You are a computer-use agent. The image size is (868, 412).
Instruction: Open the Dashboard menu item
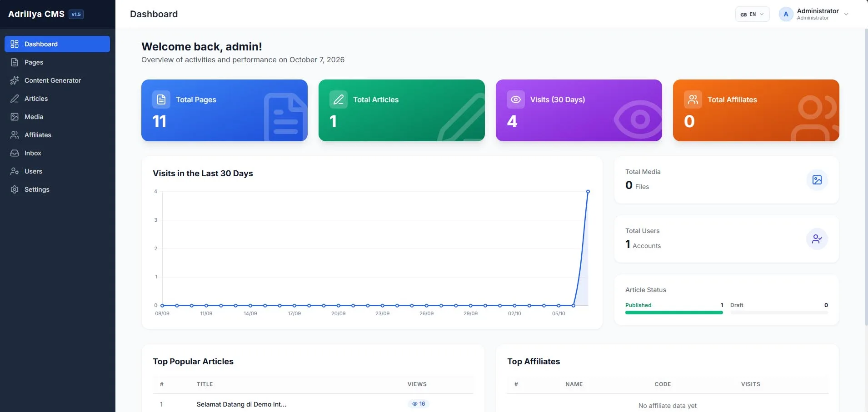57,44
